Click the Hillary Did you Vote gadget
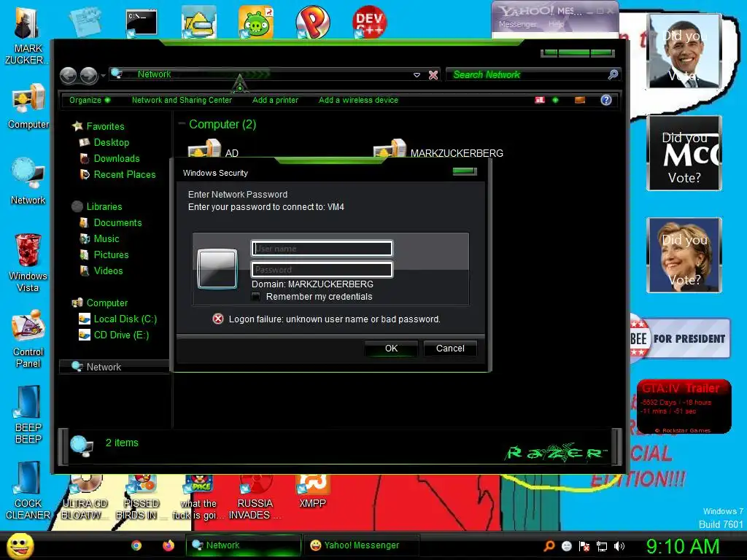Image resolution: width=747 pixels, height=560 pixels. [684, 255]
